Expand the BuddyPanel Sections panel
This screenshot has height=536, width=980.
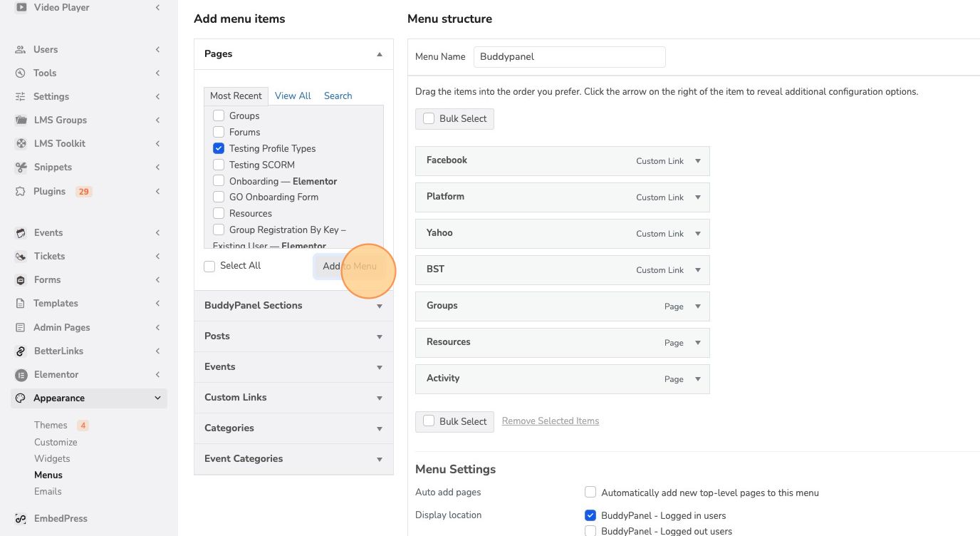[380, 306]
